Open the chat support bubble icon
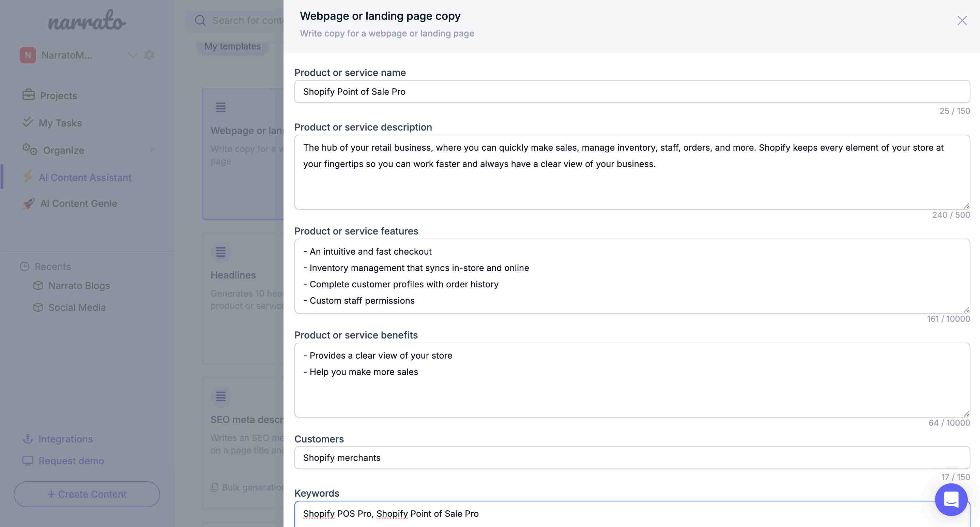This screenshot has width=980, height=527. tap(951, 500)
